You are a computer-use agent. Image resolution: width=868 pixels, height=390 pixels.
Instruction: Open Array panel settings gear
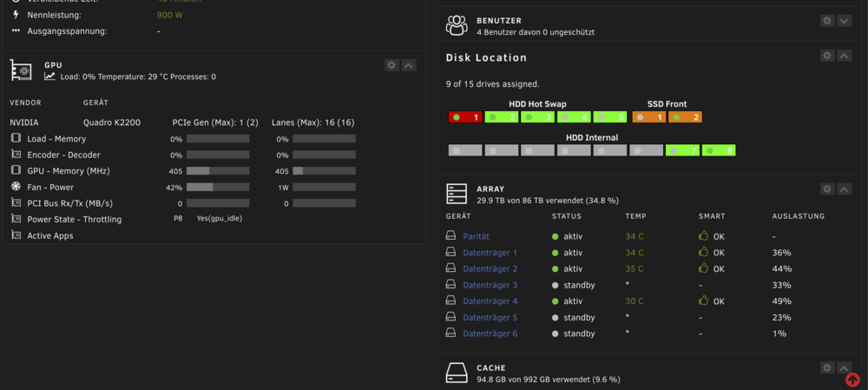[827, 189]
